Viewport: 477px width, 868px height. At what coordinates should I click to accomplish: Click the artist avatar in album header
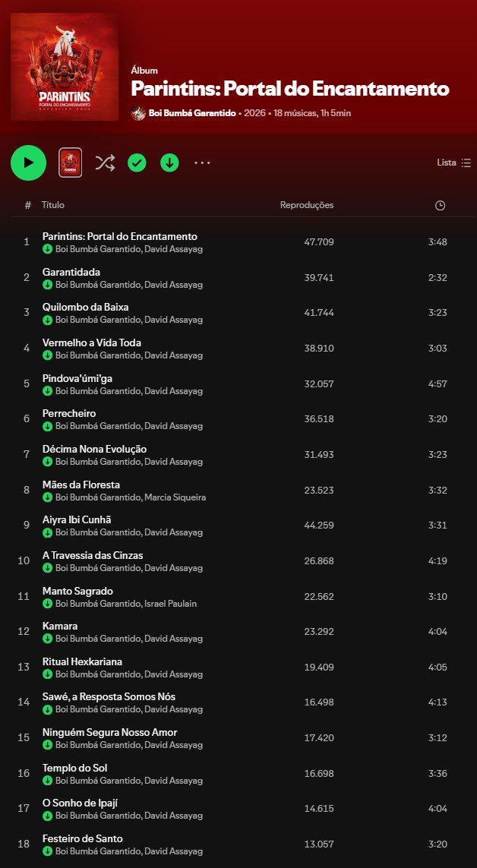click(x=137, y=113)
